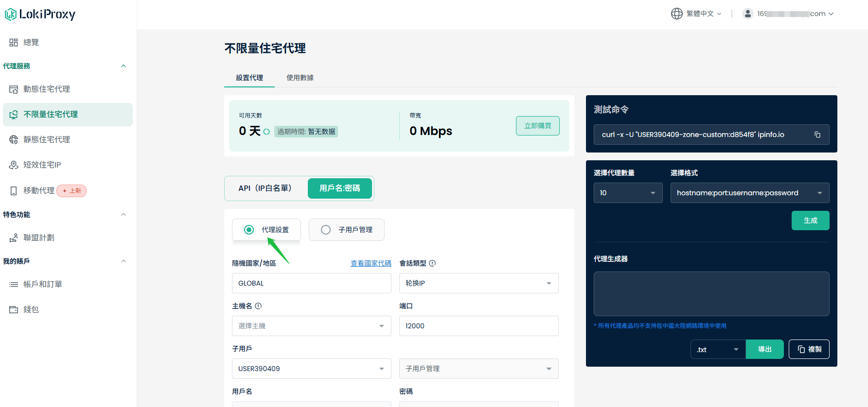Click the 過期時間: 暫无数据 label
This screenshot has height=407, width=868.
pyautogui.click(x=306, y=132)
